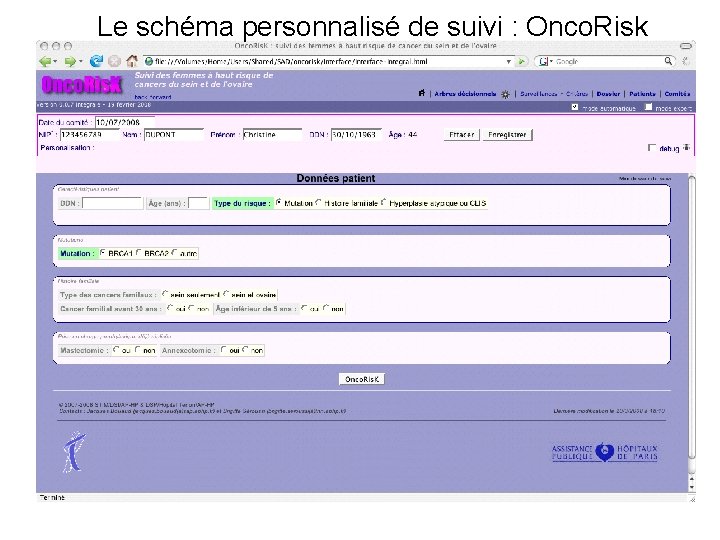The width and height of the screenshot is (720, 540).
Task: Click the Nom field containing DUPONT
Action: point(174,135)
